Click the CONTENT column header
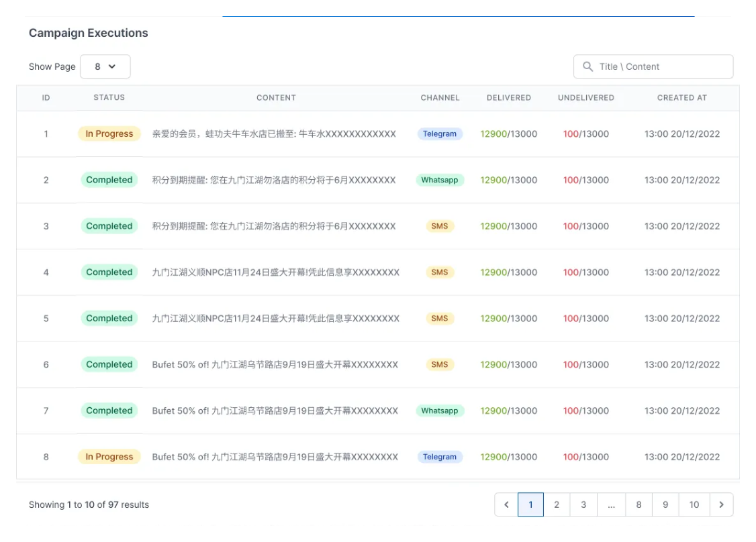 tap(276, 98)
